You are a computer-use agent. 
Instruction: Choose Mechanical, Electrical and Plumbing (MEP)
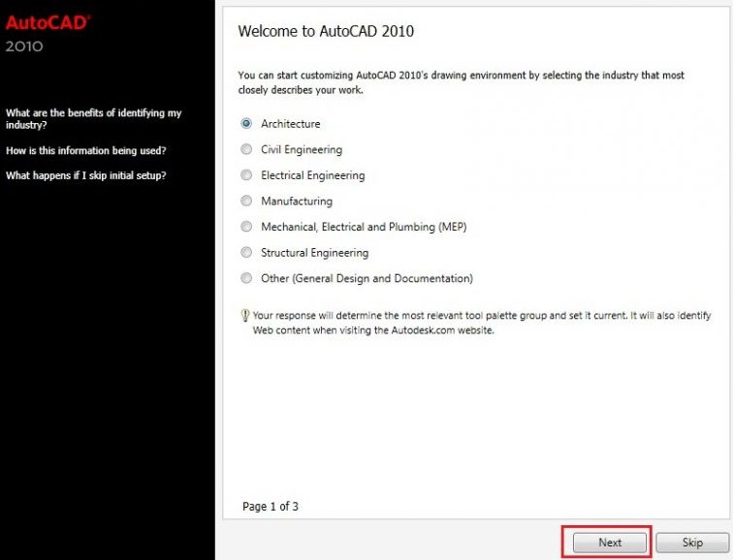(246, 227)
